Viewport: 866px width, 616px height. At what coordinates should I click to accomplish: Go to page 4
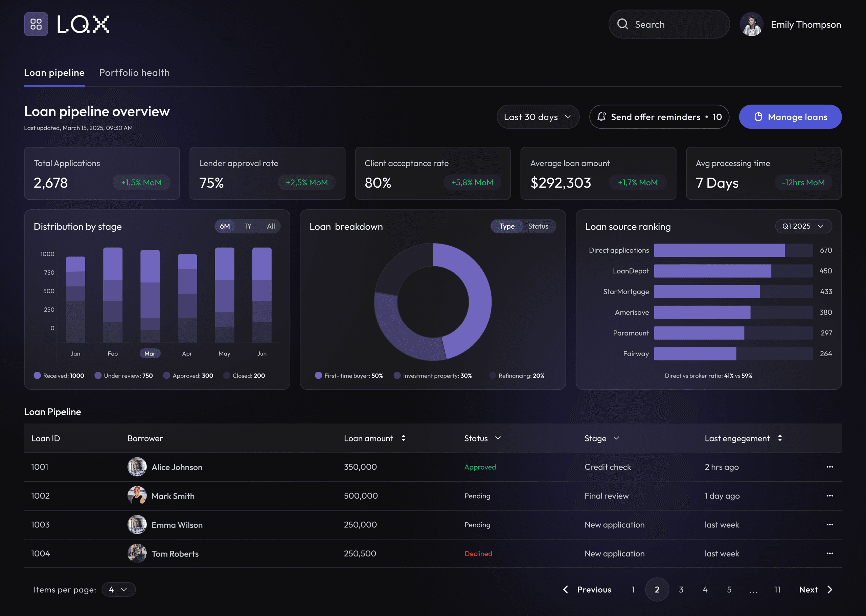(705, 590)
